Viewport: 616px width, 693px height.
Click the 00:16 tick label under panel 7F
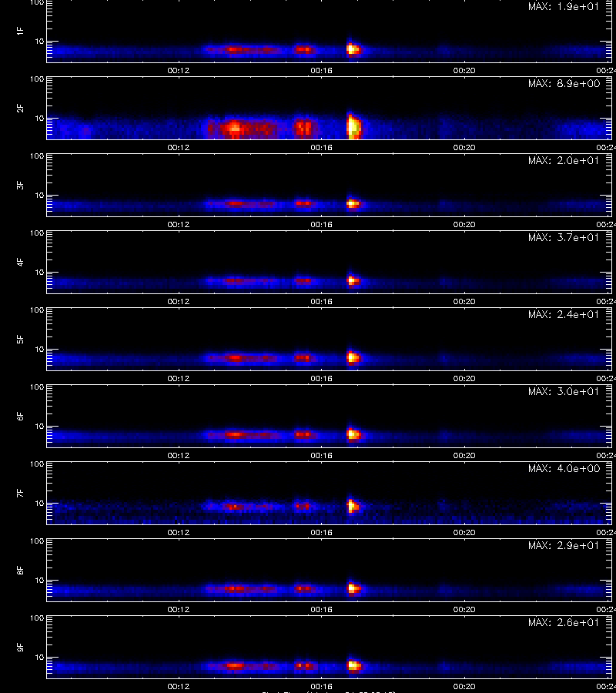[321, 533]
